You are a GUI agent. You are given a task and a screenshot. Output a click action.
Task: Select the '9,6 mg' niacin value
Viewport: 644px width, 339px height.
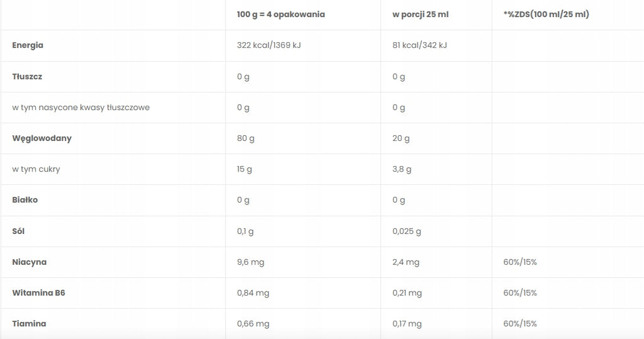click(x=250, y=262)
